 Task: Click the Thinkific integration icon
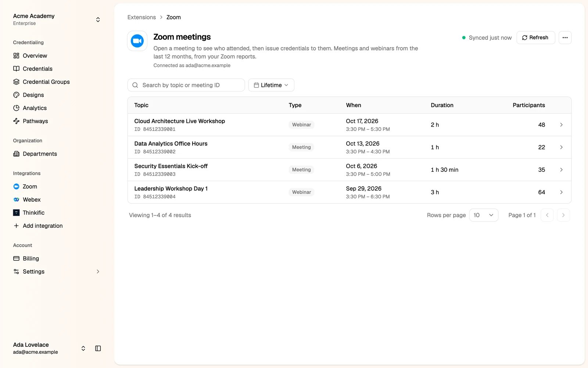coord(16,213)
